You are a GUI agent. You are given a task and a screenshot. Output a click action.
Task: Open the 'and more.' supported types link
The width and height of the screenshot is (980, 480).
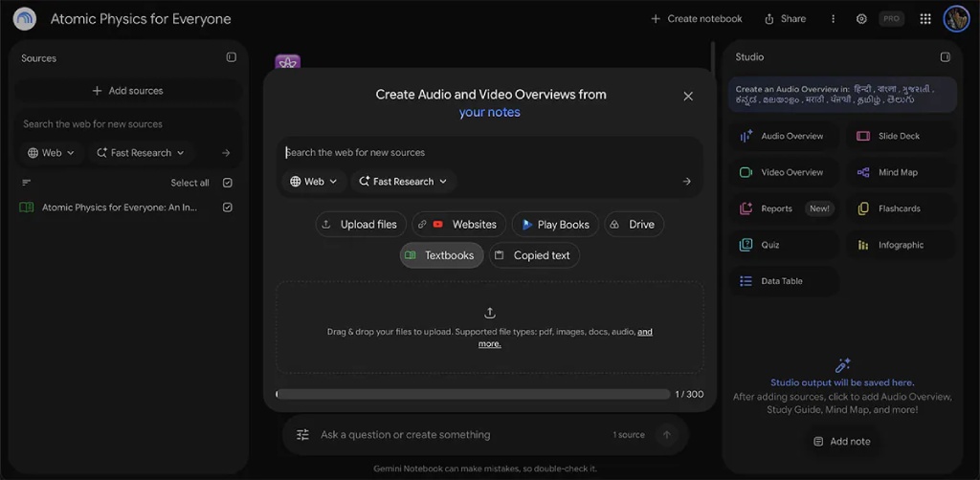(566, 338)
